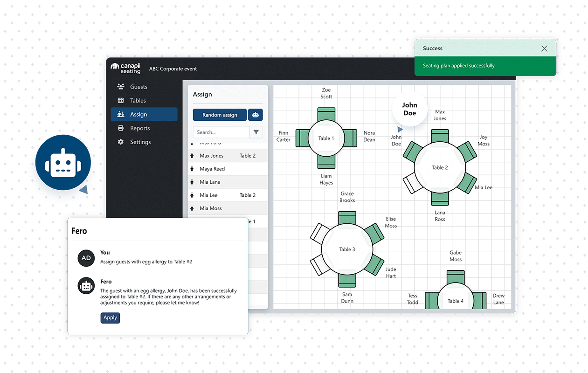Click the Zoe Scott seat at Table 1

pyautogui.click(x=326, y=114)
